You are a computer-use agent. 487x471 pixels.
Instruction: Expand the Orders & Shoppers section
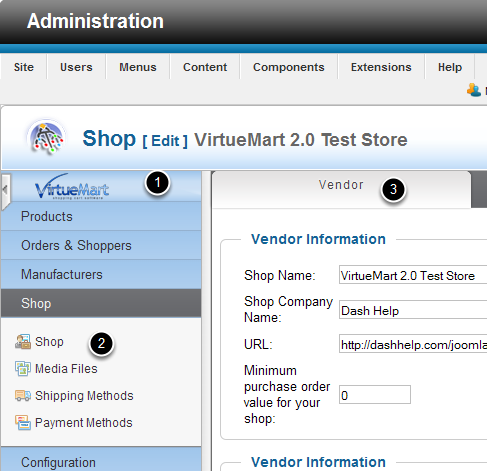coord(101,245)
